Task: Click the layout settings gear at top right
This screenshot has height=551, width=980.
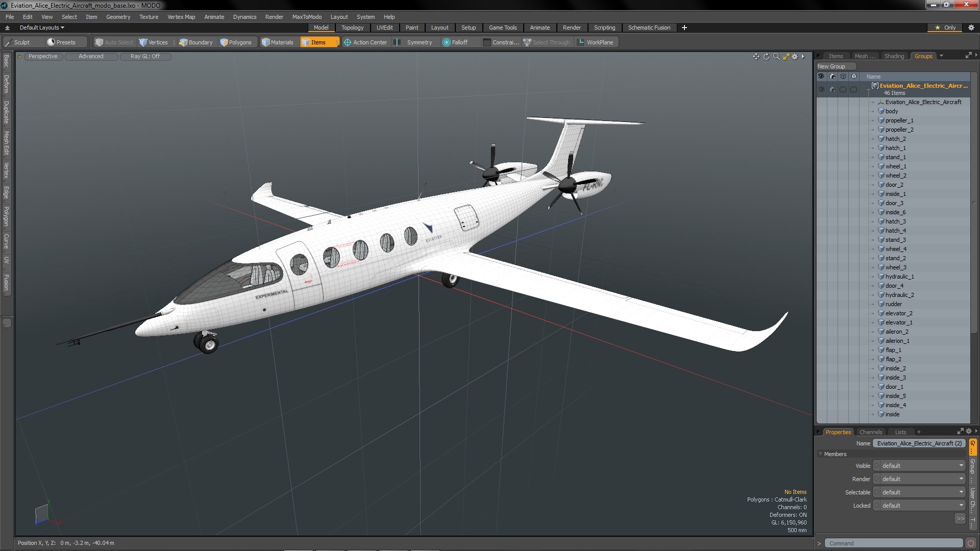Action: pos(971,28)
